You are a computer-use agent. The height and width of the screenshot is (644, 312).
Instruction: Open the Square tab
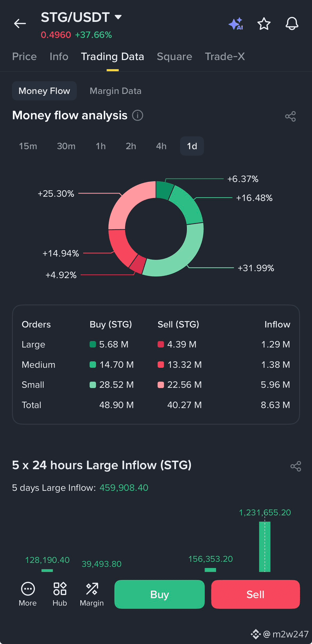(x=174, y=57)
